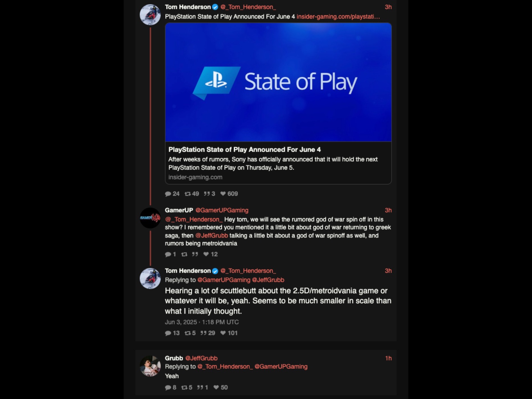
Task: Click the quote icon on GamerUP's tweet
Action: pos(195,254)
